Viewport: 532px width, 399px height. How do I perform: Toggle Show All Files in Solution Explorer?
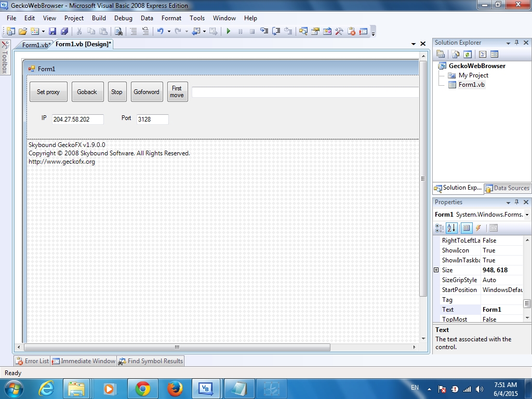coord(455,54)
